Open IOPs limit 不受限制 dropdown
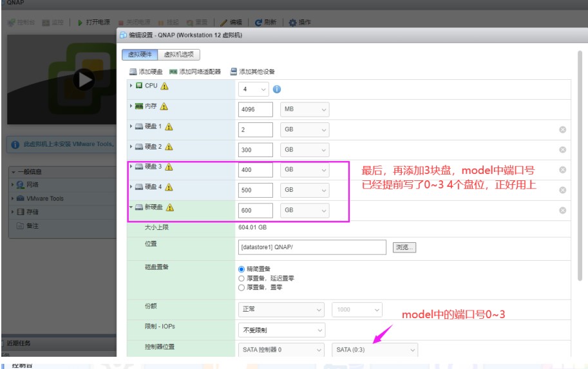Image resolution: width=588 pixels, height=369 pixels. point(281,330)
